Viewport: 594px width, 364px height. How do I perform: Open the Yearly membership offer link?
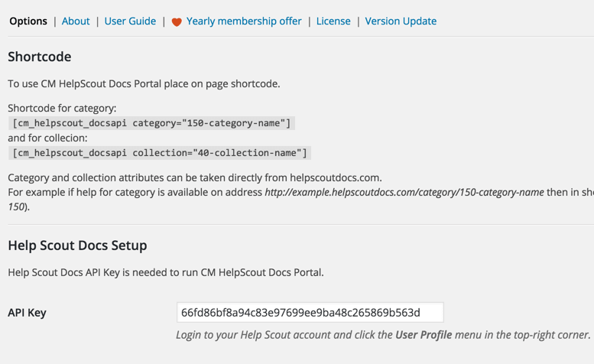coord(244,21)
